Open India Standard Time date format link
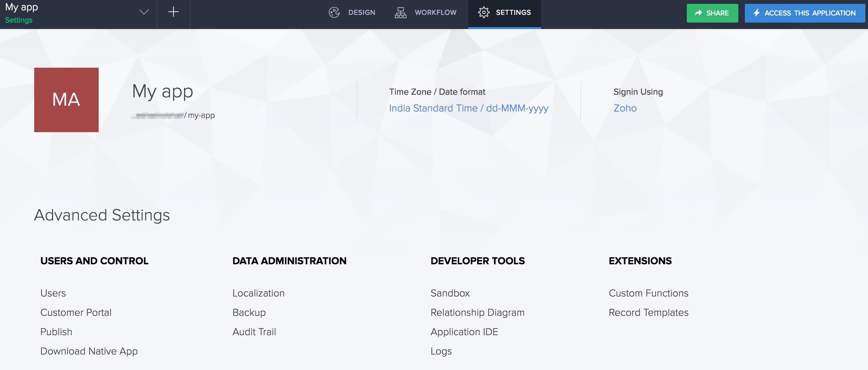868x370 pixels. (x=469, y=108)
